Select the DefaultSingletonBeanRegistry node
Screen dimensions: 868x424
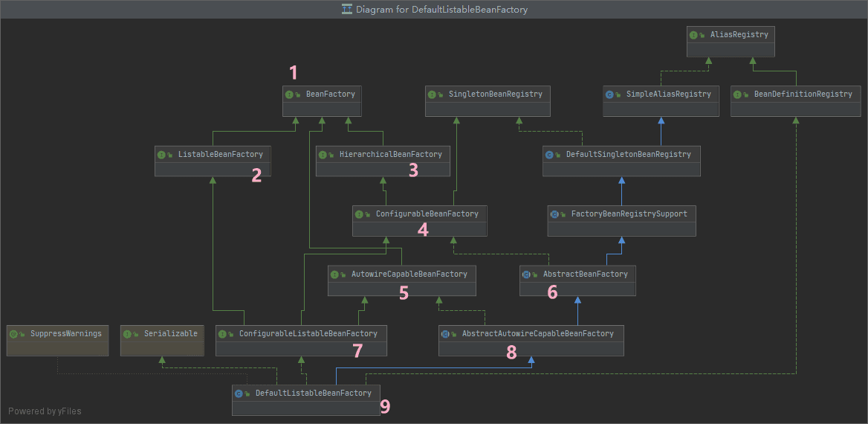622,161
